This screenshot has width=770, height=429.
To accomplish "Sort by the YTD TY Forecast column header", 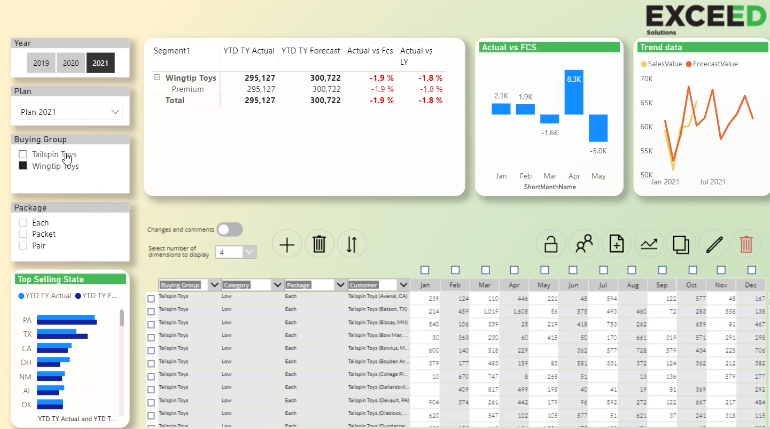I will tap(310, 51).
